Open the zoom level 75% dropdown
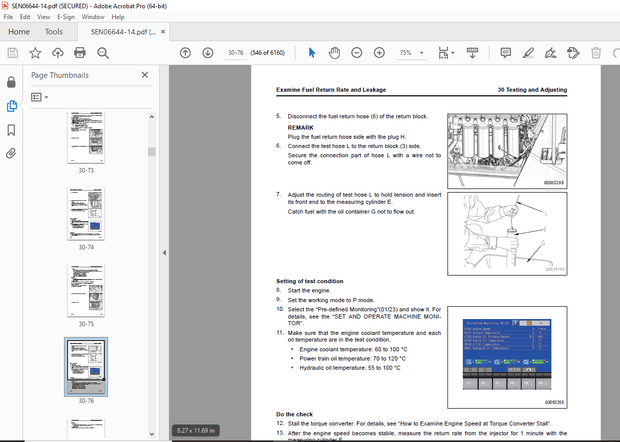Screen dimensions: 620x442 410,53
